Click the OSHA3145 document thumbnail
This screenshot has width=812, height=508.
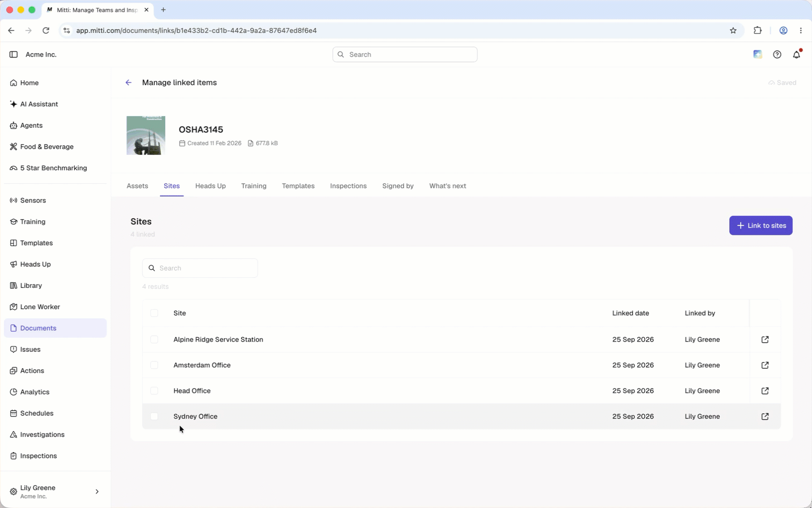(146, 135)
